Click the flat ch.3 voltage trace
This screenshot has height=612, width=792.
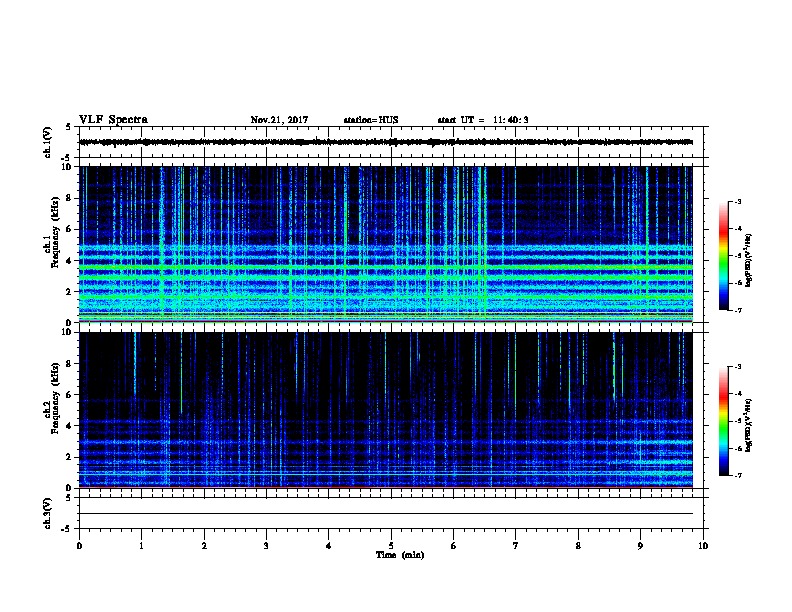pos(386,514)
